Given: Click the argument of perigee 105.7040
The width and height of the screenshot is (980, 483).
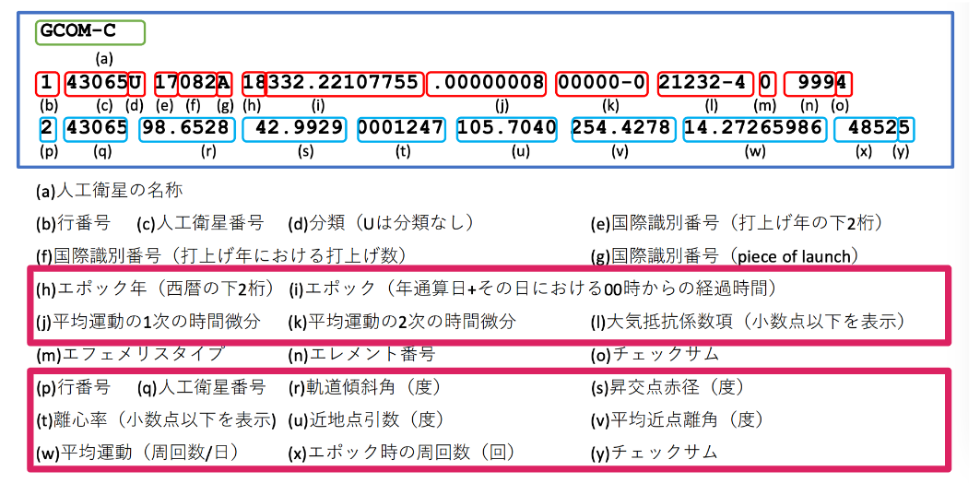Looking at the screenshot, I should coord(507,129).
